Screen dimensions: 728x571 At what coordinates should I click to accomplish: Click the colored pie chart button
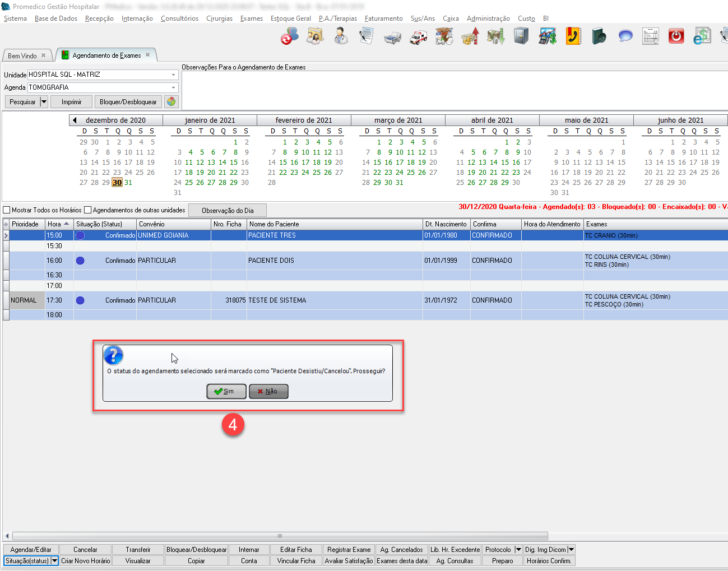pos(171,101)
